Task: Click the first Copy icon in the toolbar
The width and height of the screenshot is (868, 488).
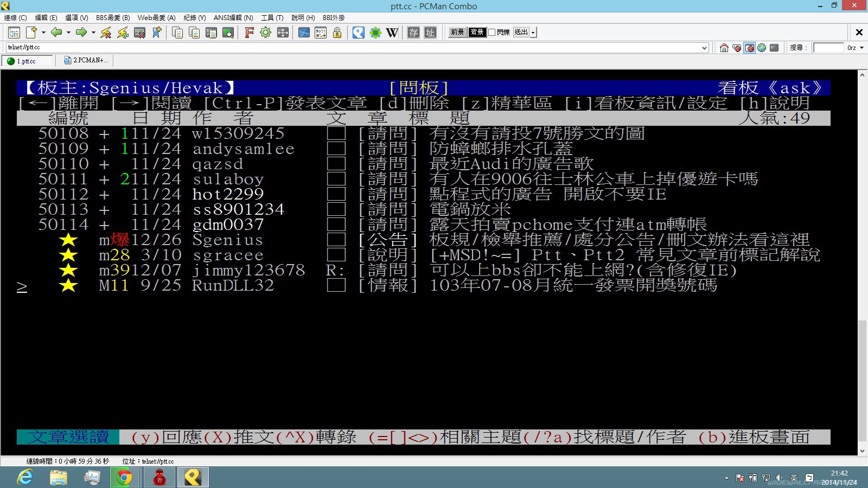Action: click(177, 33)
